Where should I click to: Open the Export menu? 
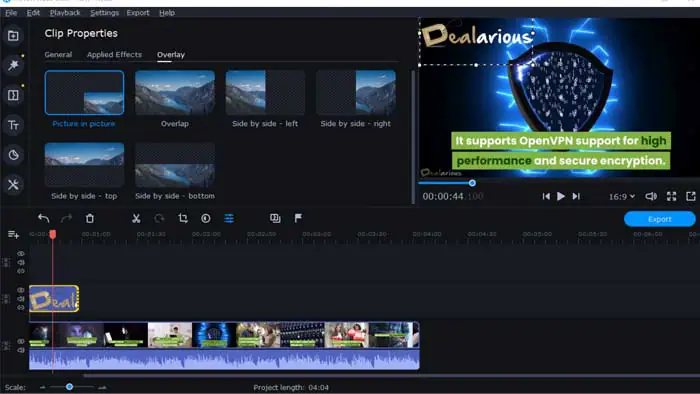click(x=138, y=12)
